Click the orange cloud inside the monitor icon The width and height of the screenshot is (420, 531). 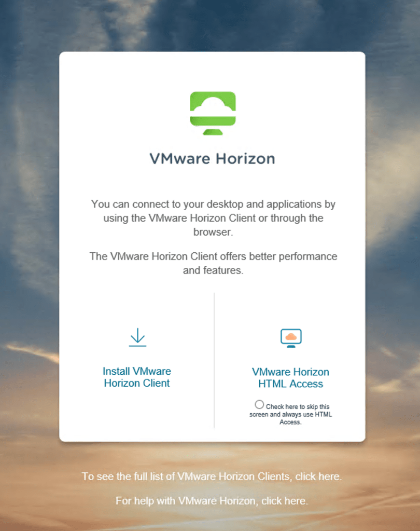coord(291,336)
